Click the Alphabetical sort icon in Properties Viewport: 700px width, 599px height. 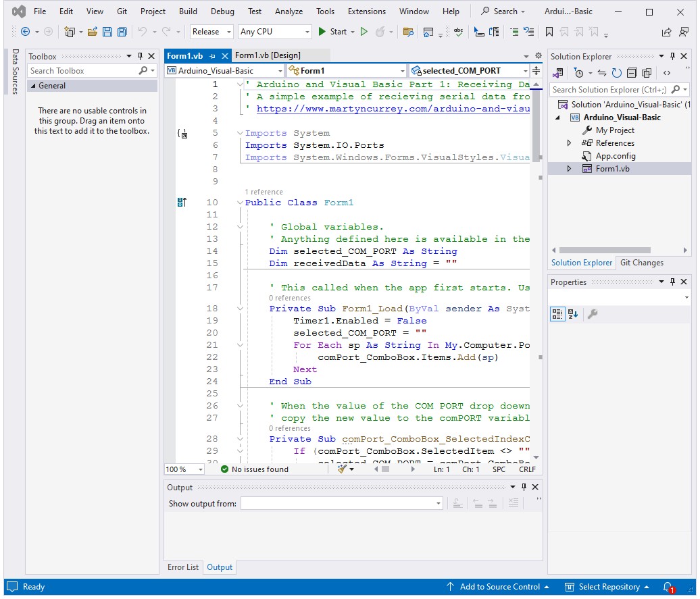click(573, 314)
